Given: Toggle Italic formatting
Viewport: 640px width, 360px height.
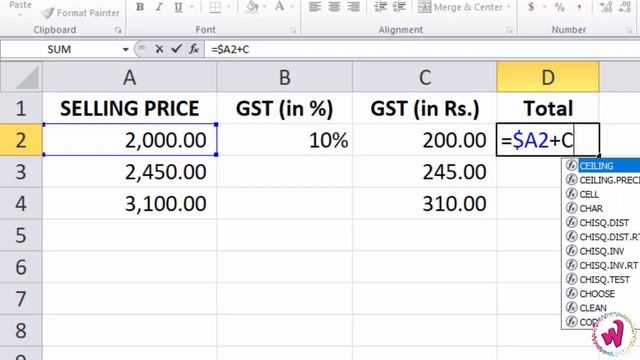Looking at the screenshot, I should [159, 7].
